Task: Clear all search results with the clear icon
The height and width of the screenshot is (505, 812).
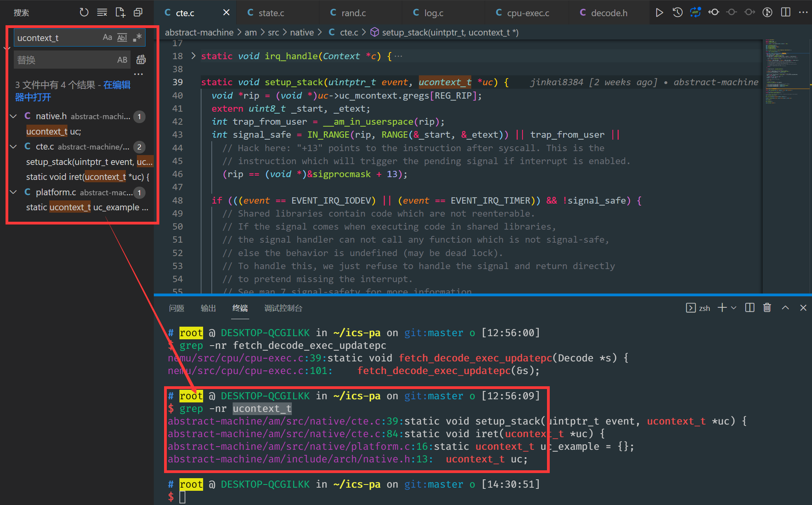Action: (102, 12)
